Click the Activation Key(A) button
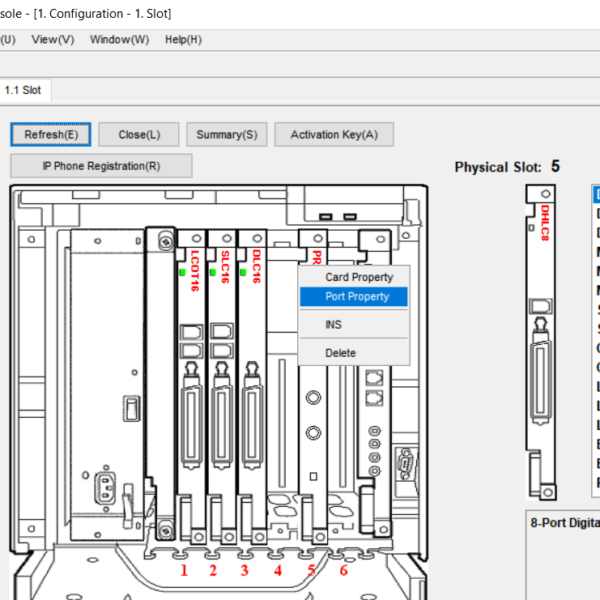 pyautogui.click(x=334, y=135)
